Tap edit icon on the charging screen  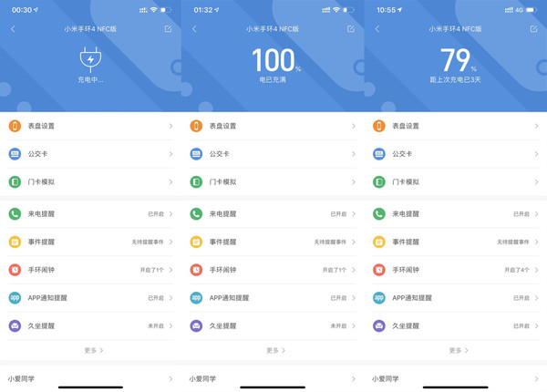coord(168,28)
